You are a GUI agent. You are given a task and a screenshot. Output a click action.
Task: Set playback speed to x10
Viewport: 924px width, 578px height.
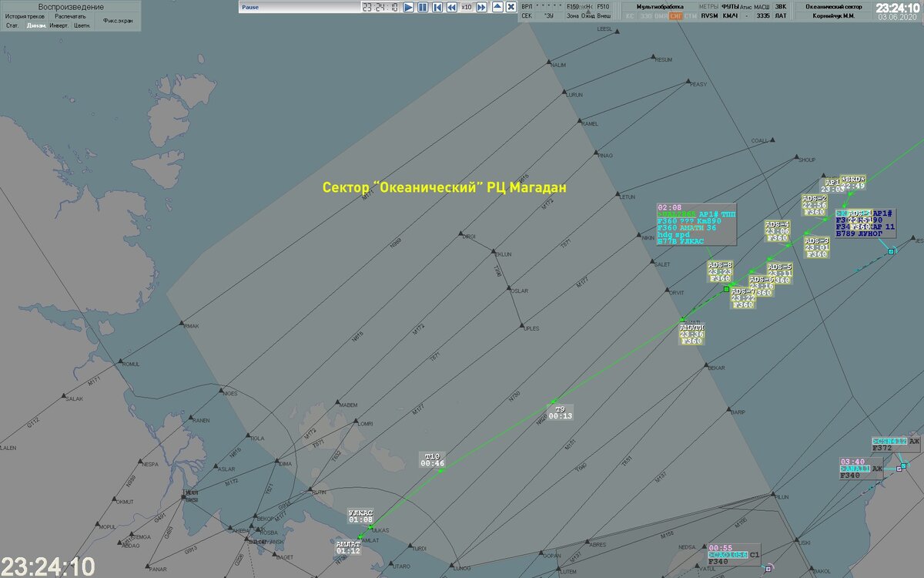(467, 7)
